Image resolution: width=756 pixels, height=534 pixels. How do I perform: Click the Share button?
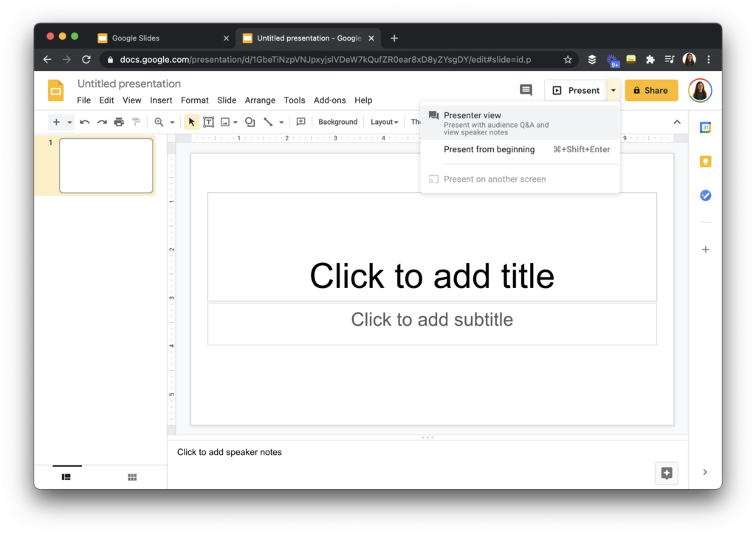point(650,90)
